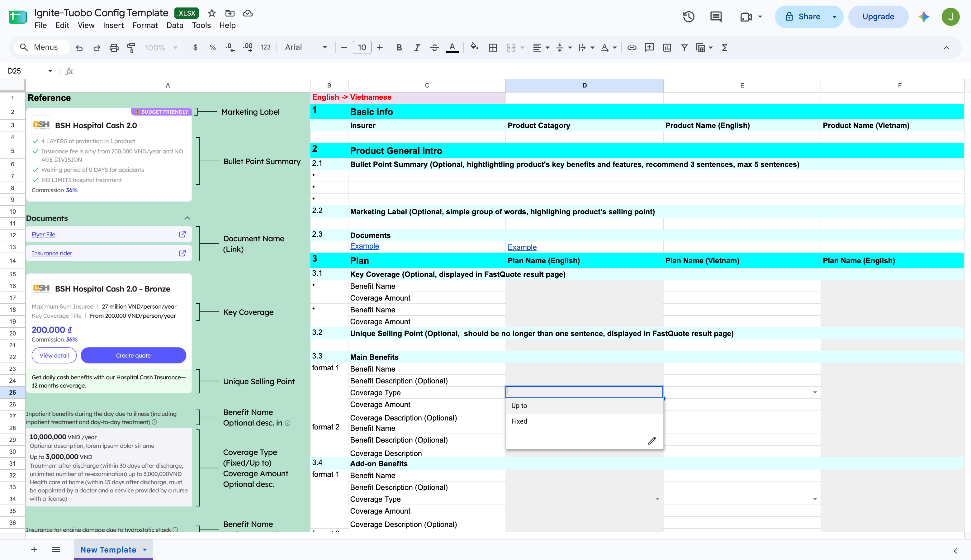
Task: Open the Gemini sparkle icon
Action: (924, 17)
